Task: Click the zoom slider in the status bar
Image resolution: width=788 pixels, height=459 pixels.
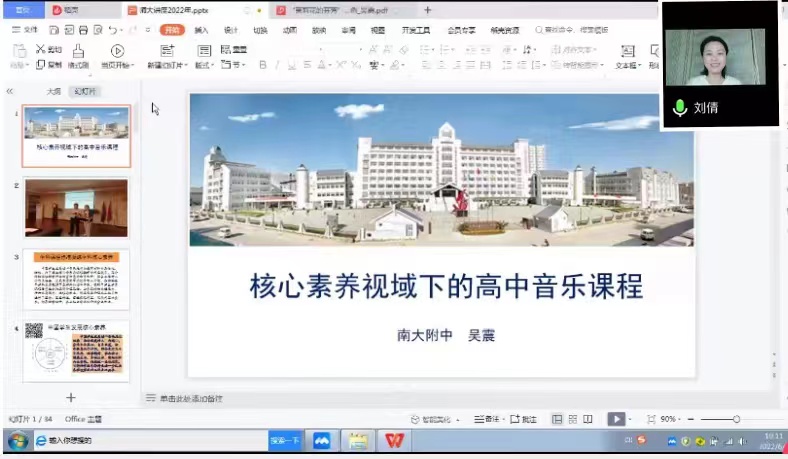Action: pyautogui.click(x=736, y=419)
